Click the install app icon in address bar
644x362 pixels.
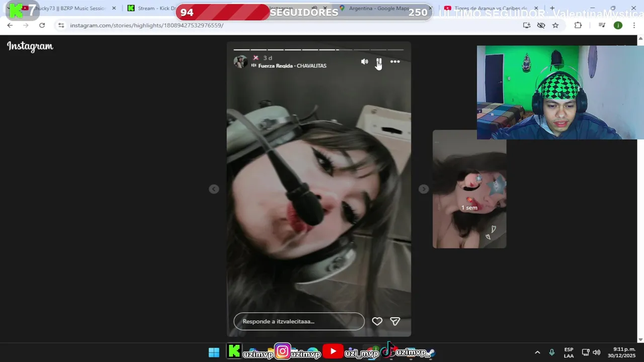[527, 25]
